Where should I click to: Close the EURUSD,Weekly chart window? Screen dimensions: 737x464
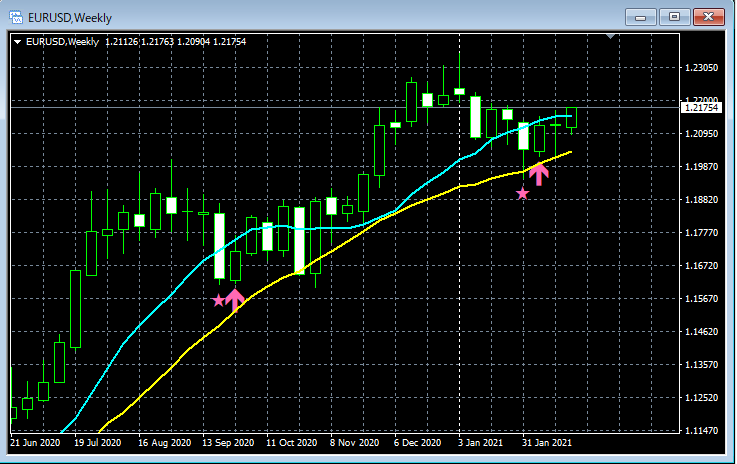click(709, 17)
